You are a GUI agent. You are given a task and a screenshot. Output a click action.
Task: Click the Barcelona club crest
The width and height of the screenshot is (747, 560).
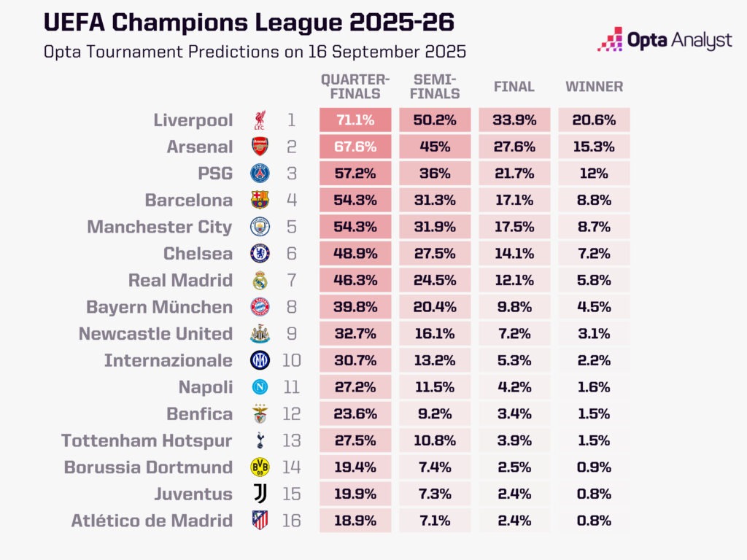click(260, 200)
